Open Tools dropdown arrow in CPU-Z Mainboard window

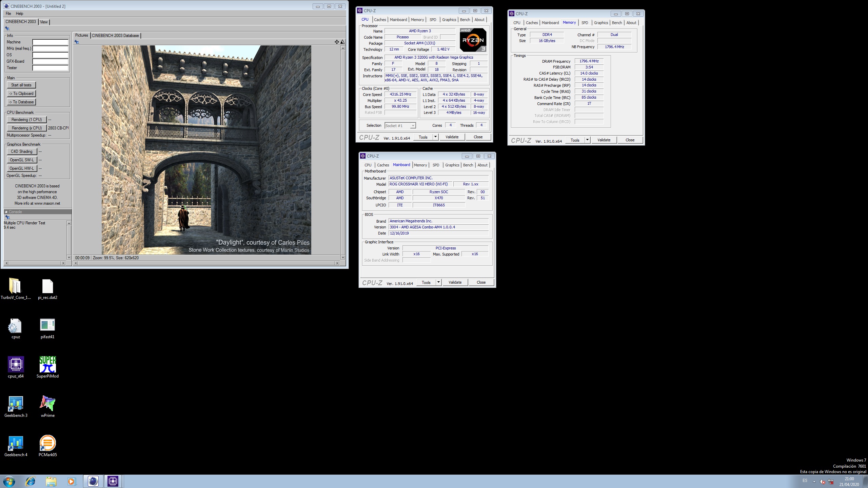click(439, 282)
